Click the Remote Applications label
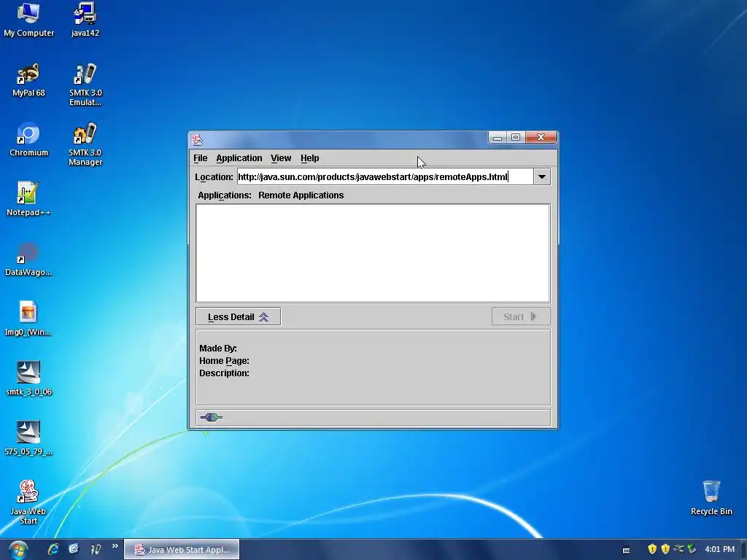The height and width of the screenshot is (560, 747). (301, 195)
